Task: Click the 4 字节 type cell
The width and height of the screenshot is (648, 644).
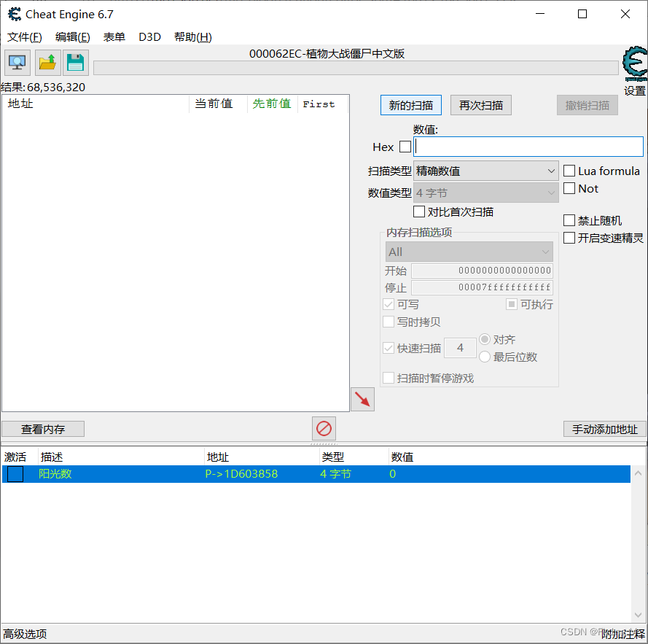Action: (x=335, y=474)
